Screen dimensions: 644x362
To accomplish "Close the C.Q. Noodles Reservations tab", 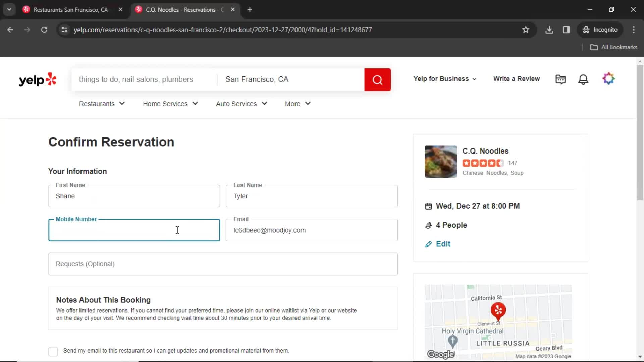I will tap(233, 10).
